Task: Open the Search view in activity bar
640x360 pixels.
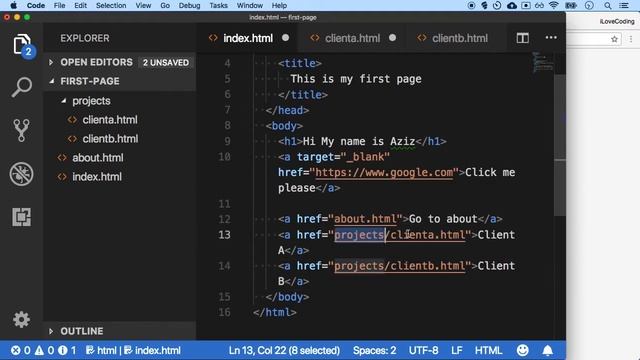Action: click(22, 87)
